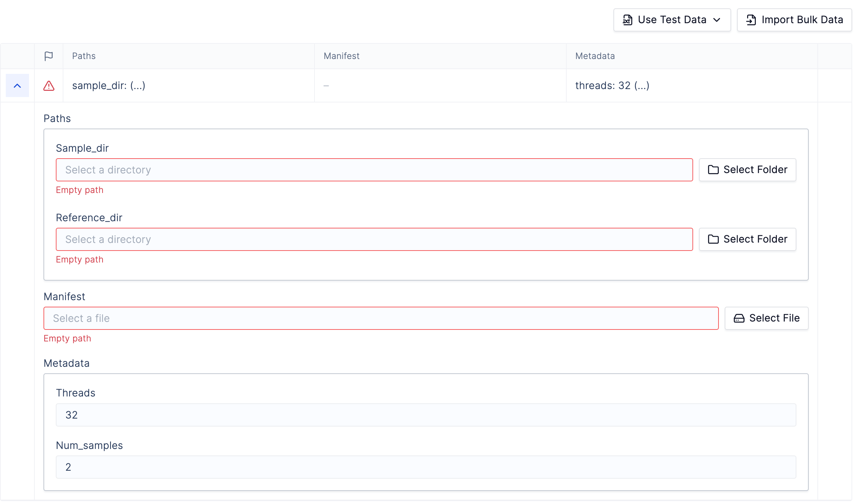The image size is (858, 504).
Task: Select Folder for Sample_dir
Action: pyautogui.click(x=747, y=170)
